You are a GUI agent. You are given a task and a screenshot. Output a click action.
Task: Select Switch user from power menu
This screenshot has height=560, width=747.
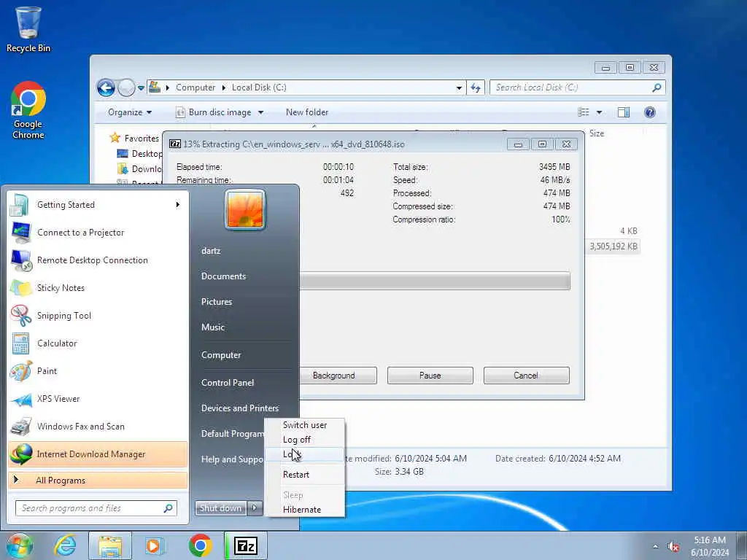click(305, 425)
